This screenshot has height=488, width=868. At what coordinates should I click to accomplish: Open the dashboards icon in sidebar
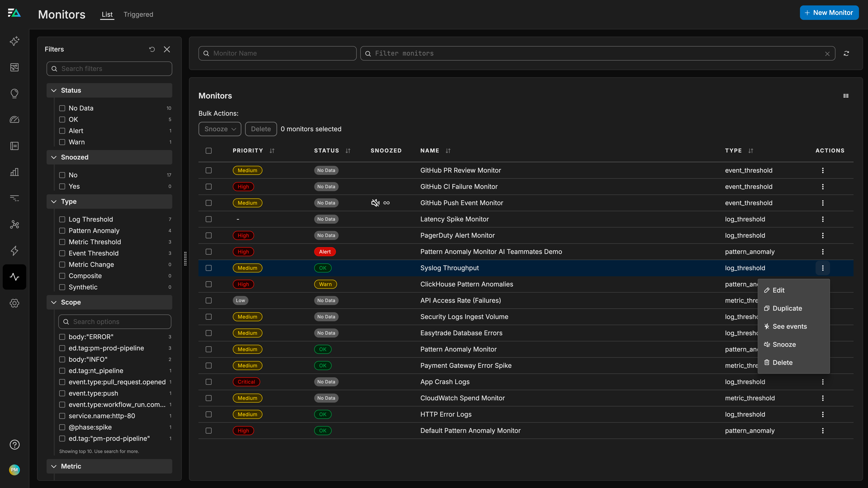coord(14,67)
